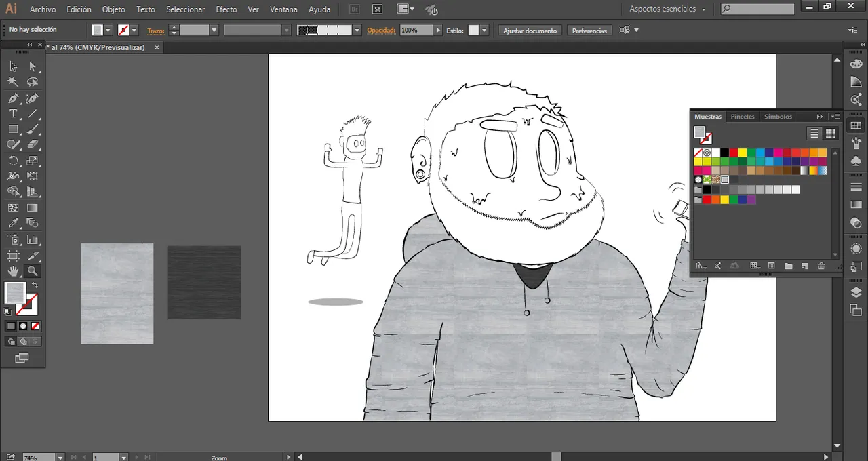Click the search field in the top bar
Viewport: 868px width, 461px height.
tap(762, 9)
